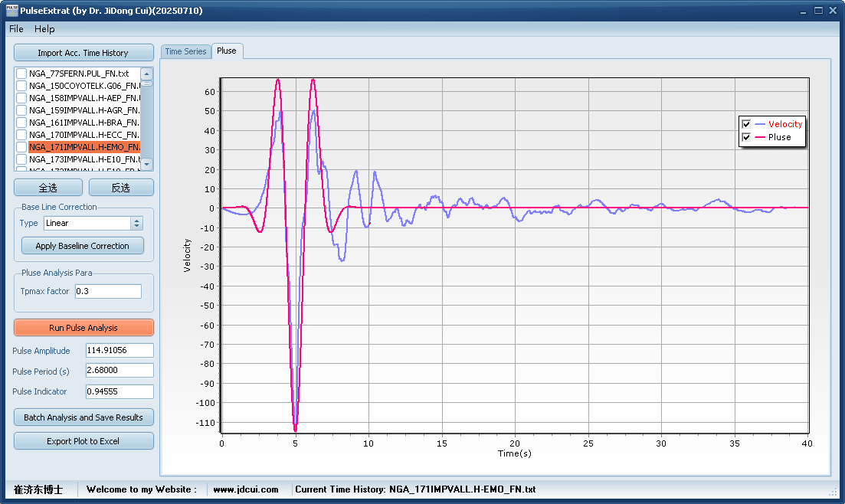Image resolution: width=845 pixels, height=504 pixels.
Task: Click Batch Analysis and Save Results
Action: click(84, 417)
